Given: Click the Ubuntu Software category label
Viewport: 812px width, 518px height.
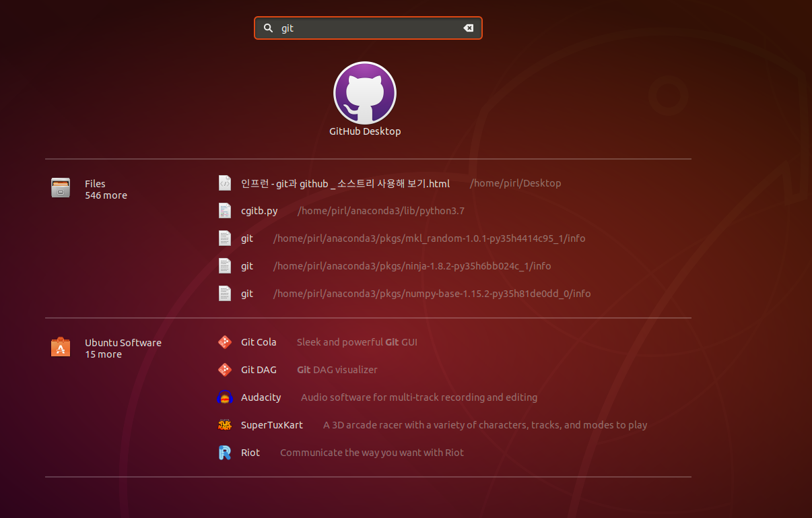Looking at the screenshot, I should 123,343.
